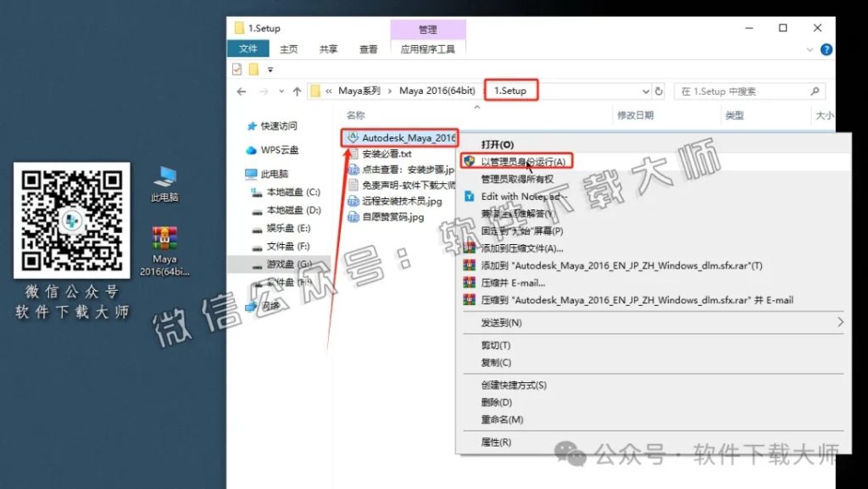Choose 添加到 Autodesk_Maya_2016...sfx.rar(T) menu entry
Viewport: 868px width, 489px height.
pyautogui.click(x=621, y=265)
